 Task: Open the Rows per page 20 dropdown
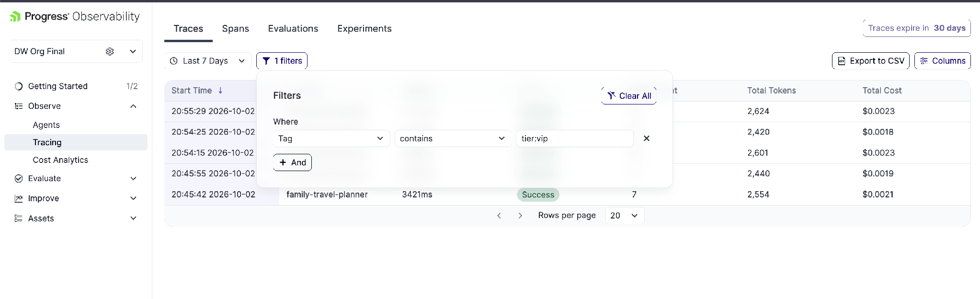625,216
